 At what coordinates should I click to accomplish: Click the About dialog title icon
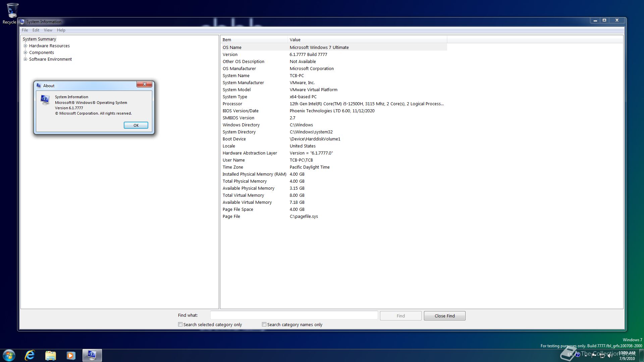click(x=39, y=86)
